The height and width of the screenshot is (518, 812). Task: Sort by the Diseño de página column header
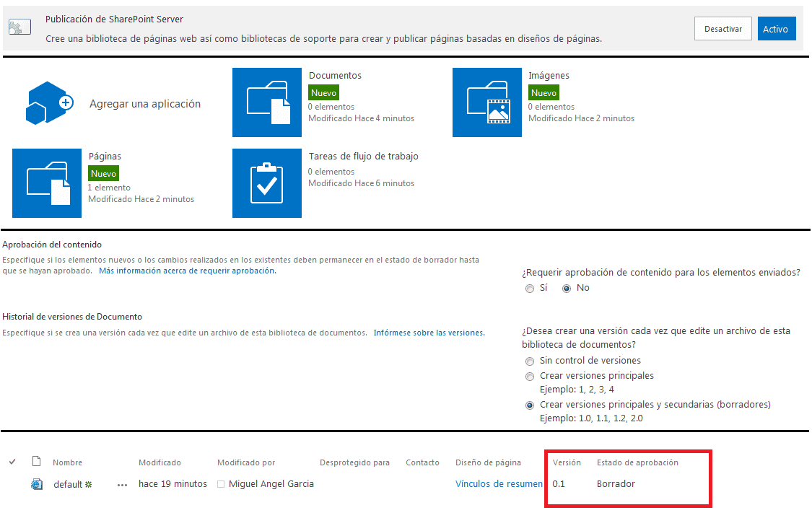click(489, 462)
